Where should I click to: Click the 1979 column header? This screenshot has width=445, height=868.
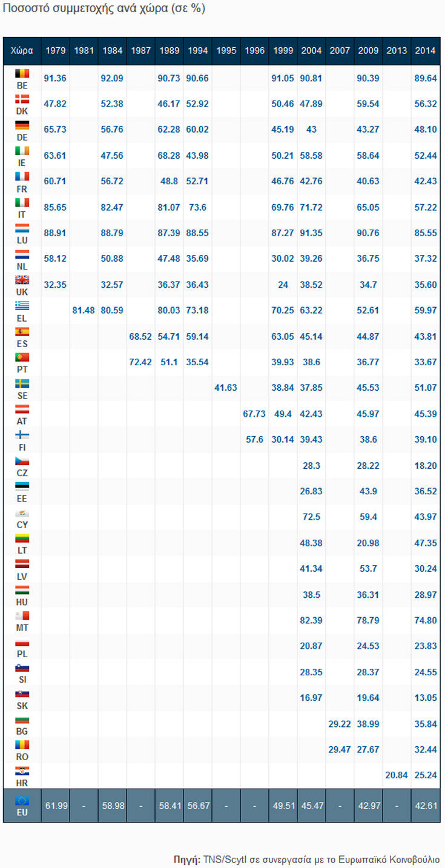point(55,51)
